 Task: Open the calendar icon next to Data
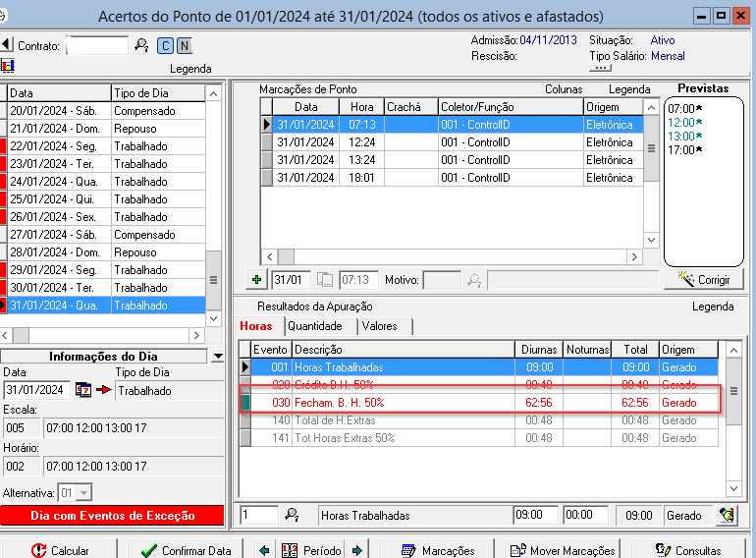83,390
